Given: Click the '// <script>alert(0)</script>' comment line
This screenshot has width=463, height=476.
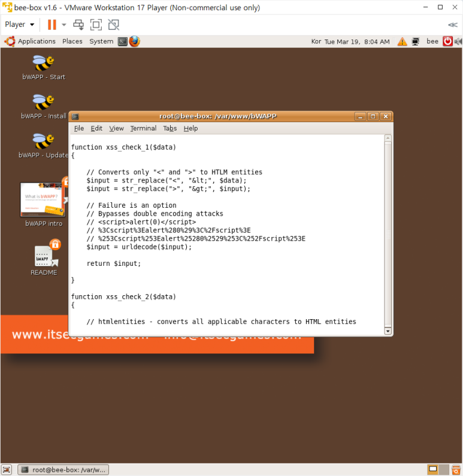Looking at the screenshot, I should click(141, 222).
